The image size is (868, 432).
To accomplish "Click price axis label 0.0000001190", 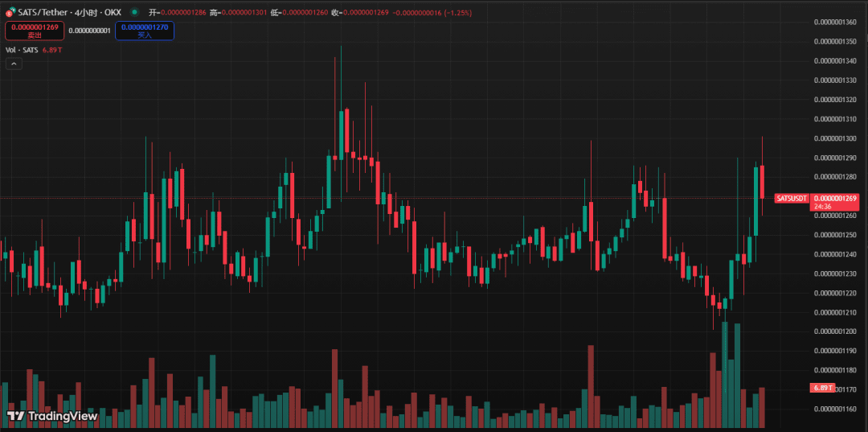I will click(835, 351).
